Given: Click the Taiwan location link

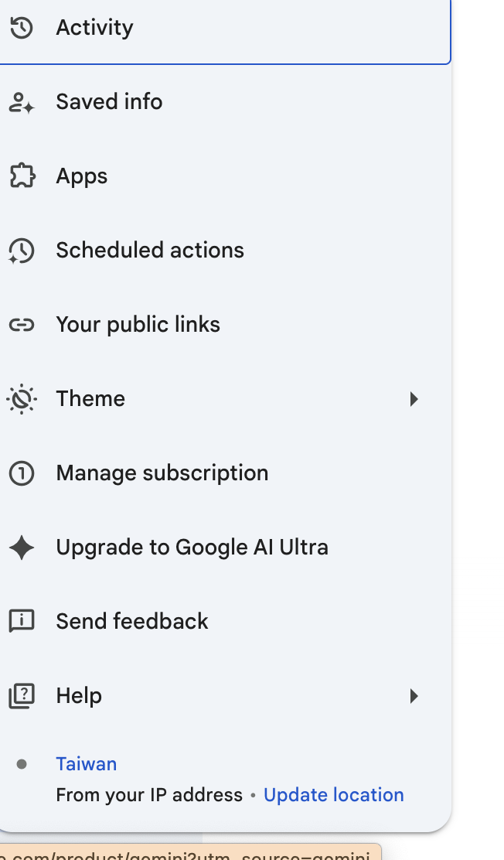Looking at the screenshot, I should click(x=86, y=764).
